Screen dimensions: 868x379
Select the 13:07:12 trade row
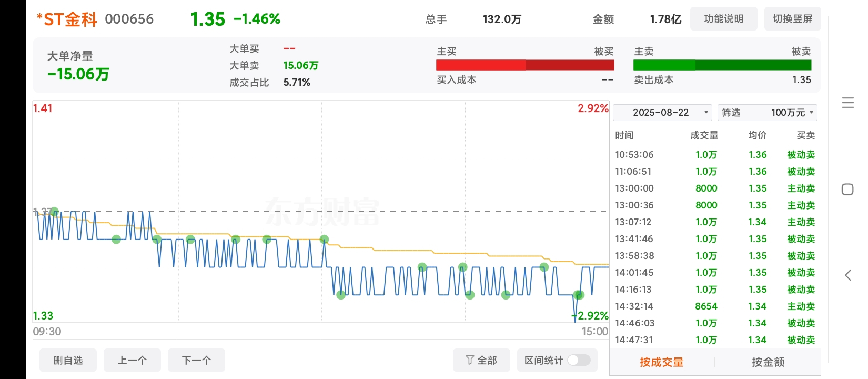coord(715,222)
